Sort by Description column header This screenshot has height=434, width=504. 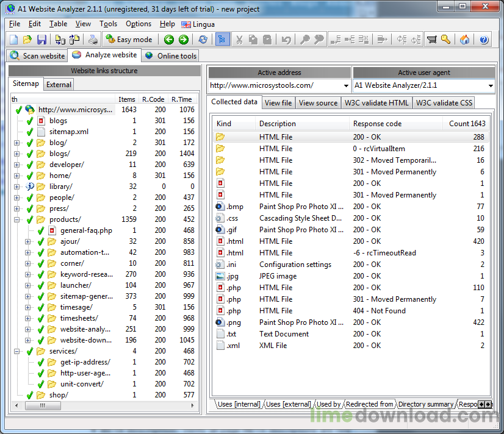click(302, 124)
